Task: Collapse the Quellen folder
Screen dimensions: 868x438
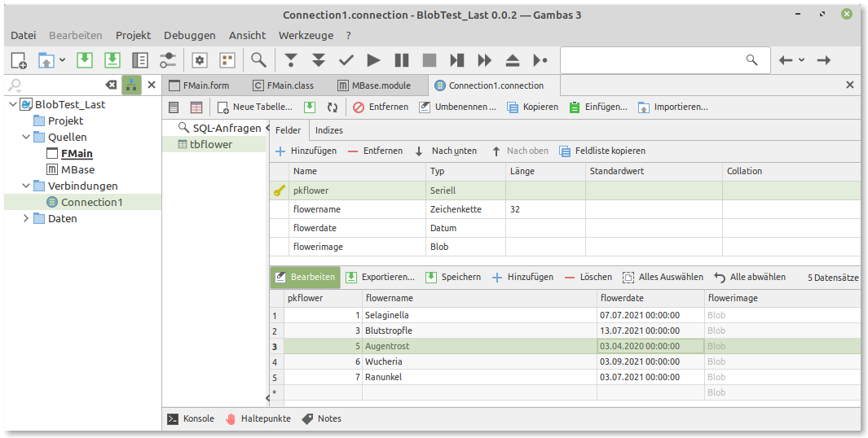Action: click(x=25, y=137)
